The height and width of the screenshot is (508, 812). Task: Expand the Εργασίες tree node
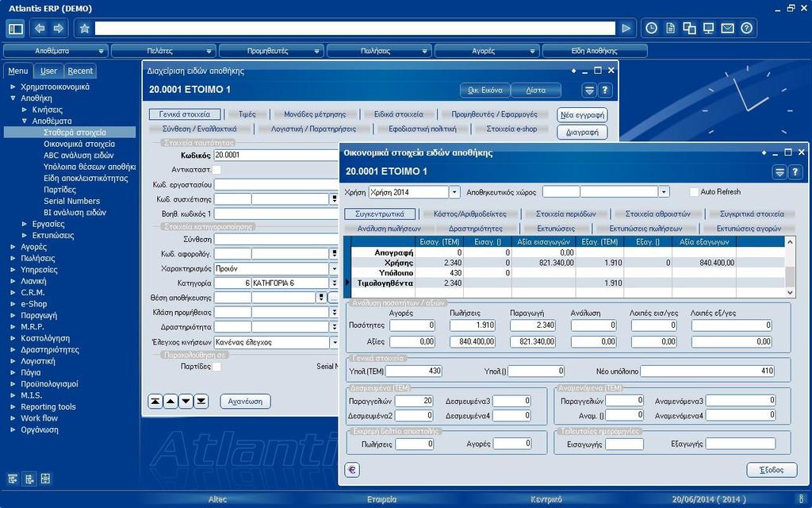pyautogui.click(x=25, y=224)
